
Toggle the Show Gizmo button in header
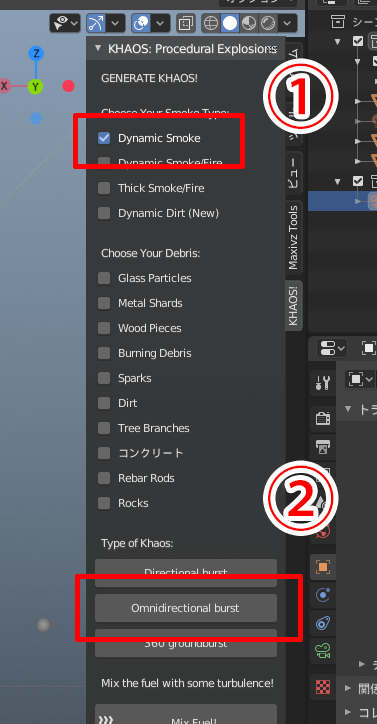coord(96,22)
